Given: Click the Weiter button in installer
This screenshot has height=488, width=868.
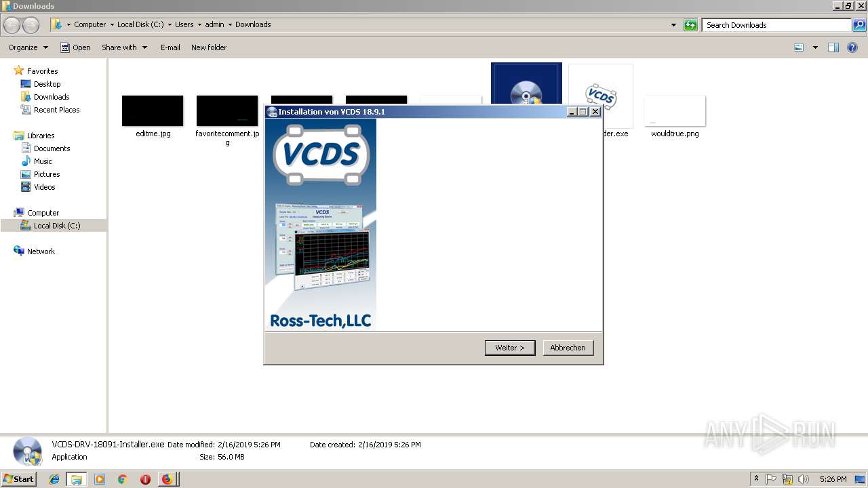Looking at the screenshot, I should (x=510, y=348).
